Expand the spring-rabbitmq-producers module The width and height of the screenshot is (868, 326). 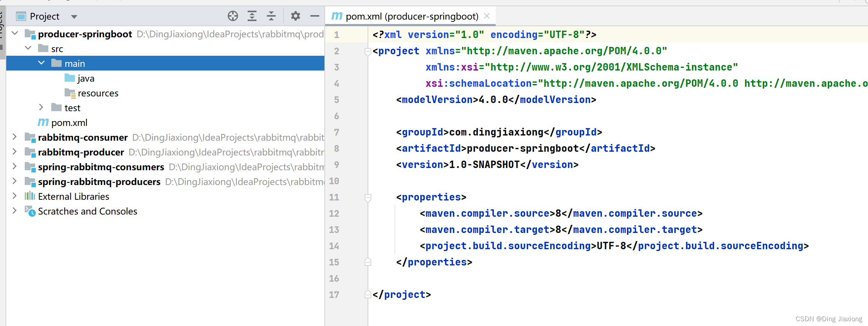click(15, 181)
